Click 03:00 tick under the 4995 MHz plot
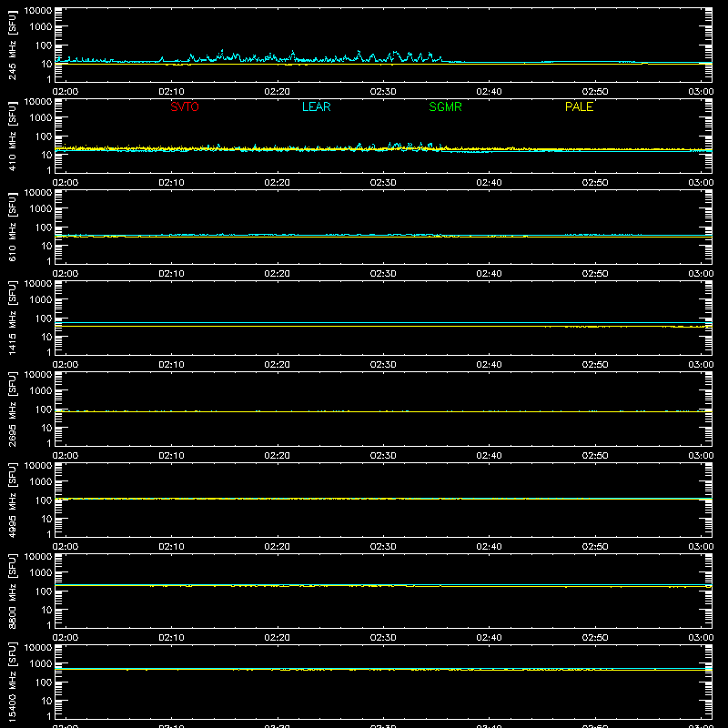This screenshot has width=728, height=728. point(701,547)
